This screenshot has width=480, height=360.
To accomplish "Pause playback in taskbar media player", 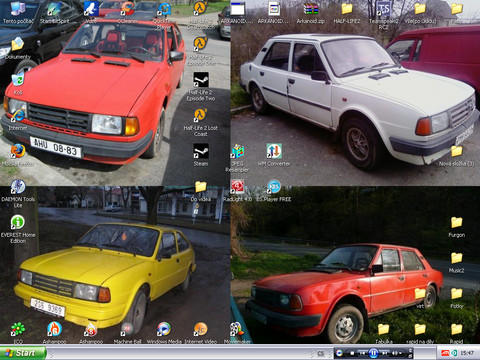I will [x=374, y=353].
